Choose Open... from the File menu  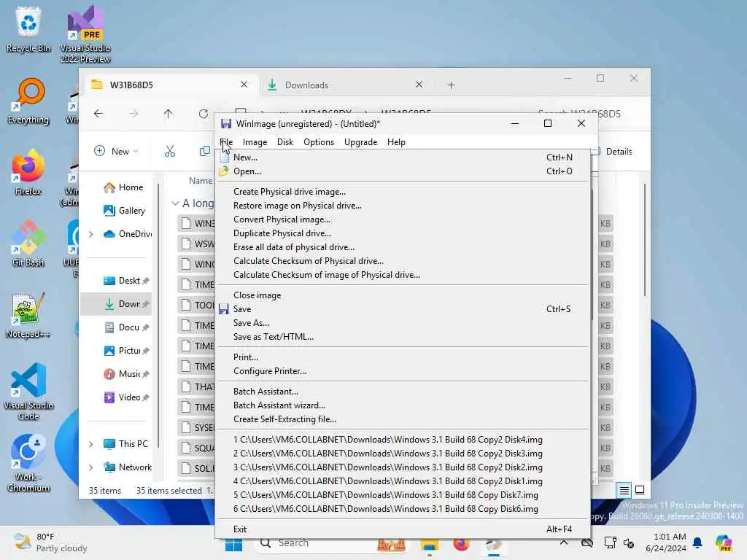coord(403,171)
